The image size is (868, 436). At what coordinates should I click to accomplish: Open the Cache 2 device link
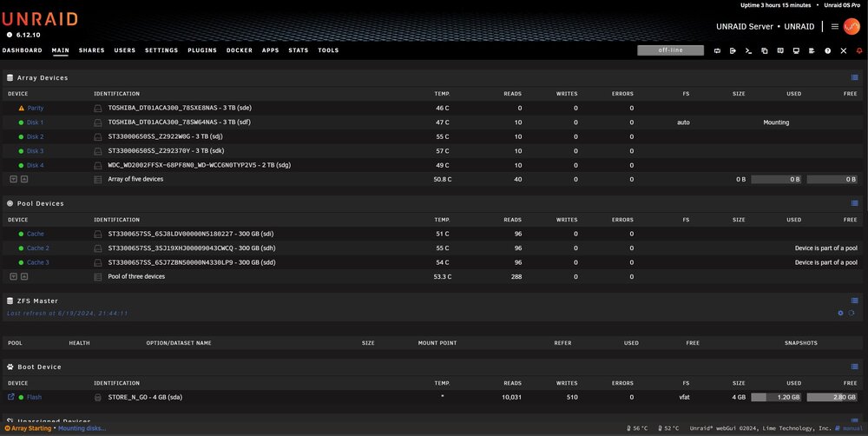tap(38, 248)
